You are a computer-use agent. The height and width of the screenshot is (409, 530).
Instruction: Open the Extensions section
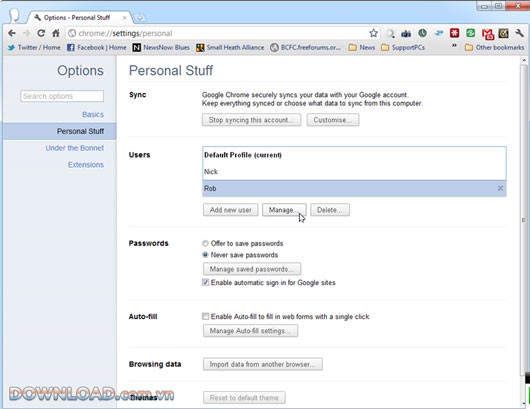click(86, 165)
